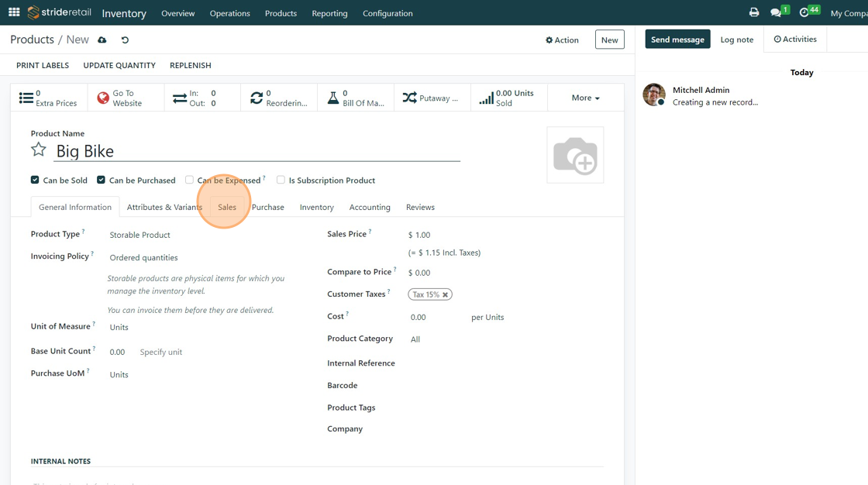Screen dimensions: 868x485
Task: Switch to the Purchase tab
Action: pos(268,207)
